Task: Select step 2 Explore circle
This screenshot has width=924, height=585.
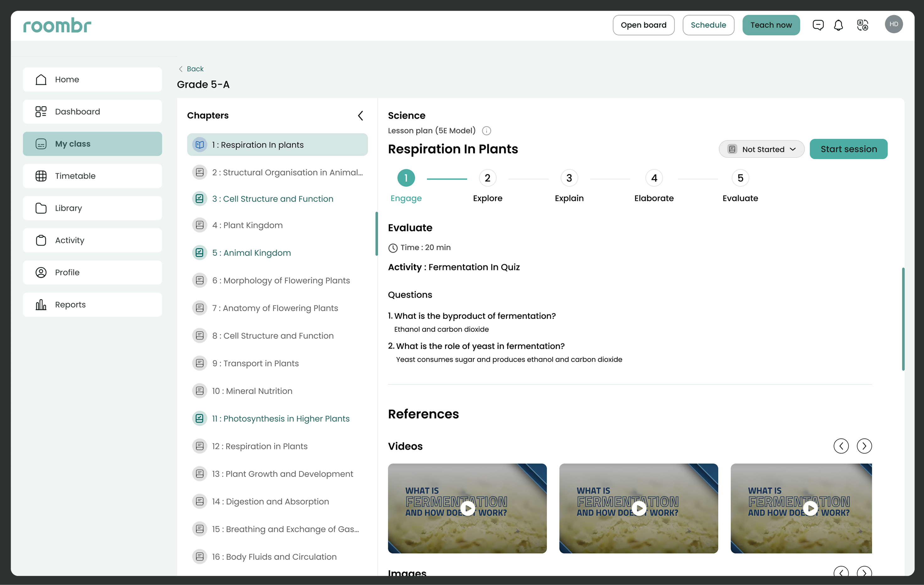Action: click(487, 178)
